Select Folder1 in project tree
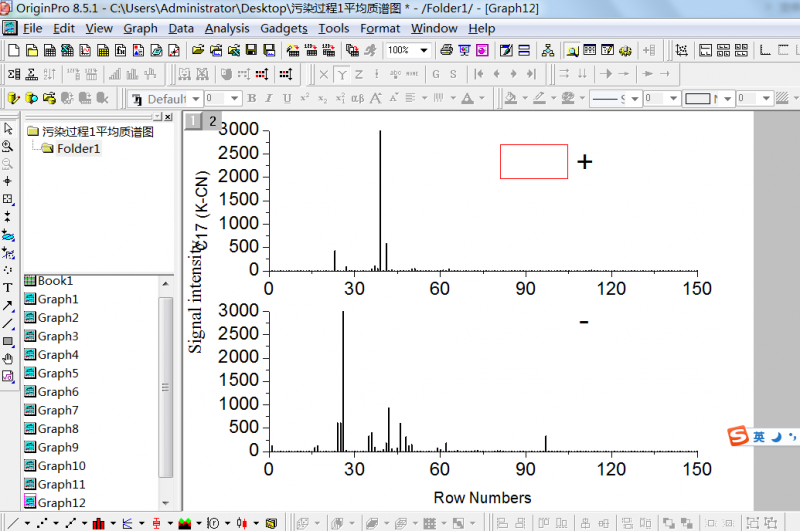Screen dimensions: 800x531 [x=79, y=148]
